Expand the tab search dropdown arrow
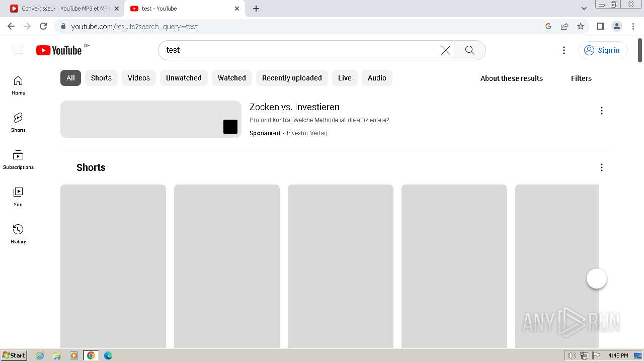The height and width of the screenshot is (362, 644). coord(584,9)
